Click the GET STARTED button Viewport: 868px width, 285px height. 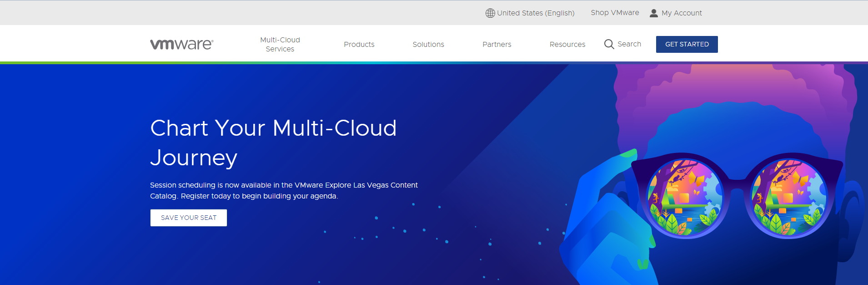(687, 44)
